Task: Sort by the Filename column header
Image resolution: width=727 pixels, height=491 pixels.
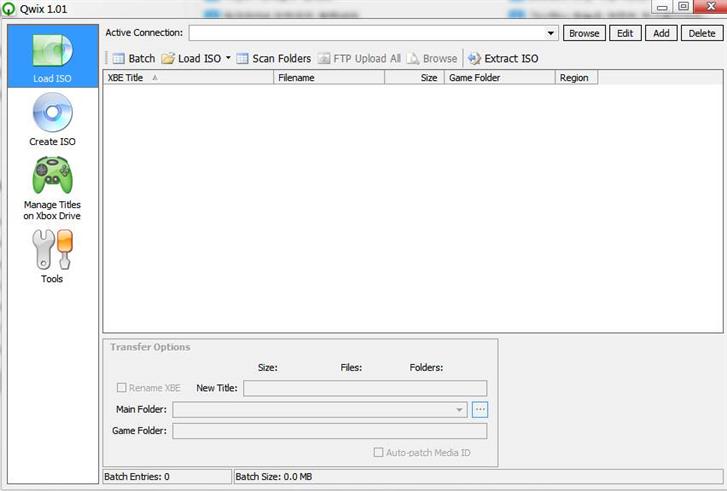Action: [x=329, y=77]
